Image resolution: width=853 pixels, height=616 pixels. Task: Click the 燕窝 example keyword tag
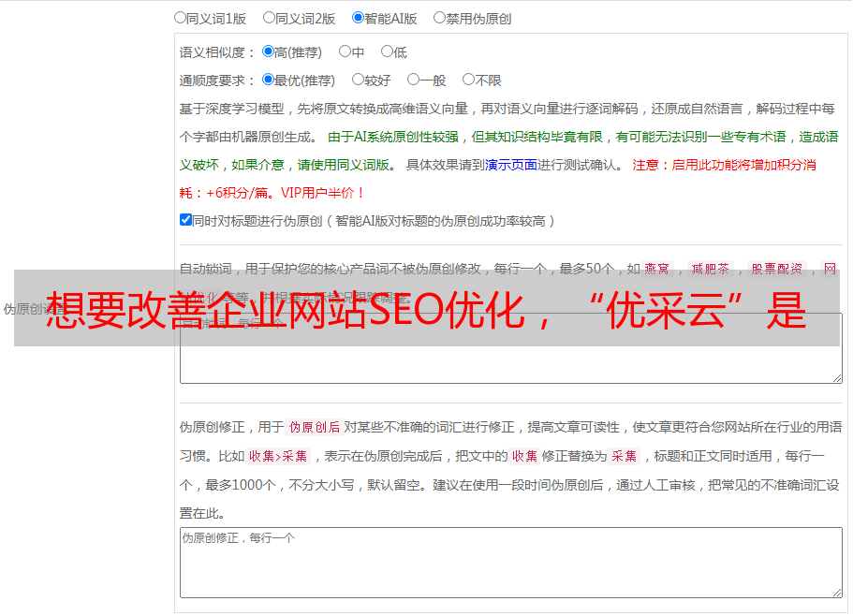pos(656,269)
